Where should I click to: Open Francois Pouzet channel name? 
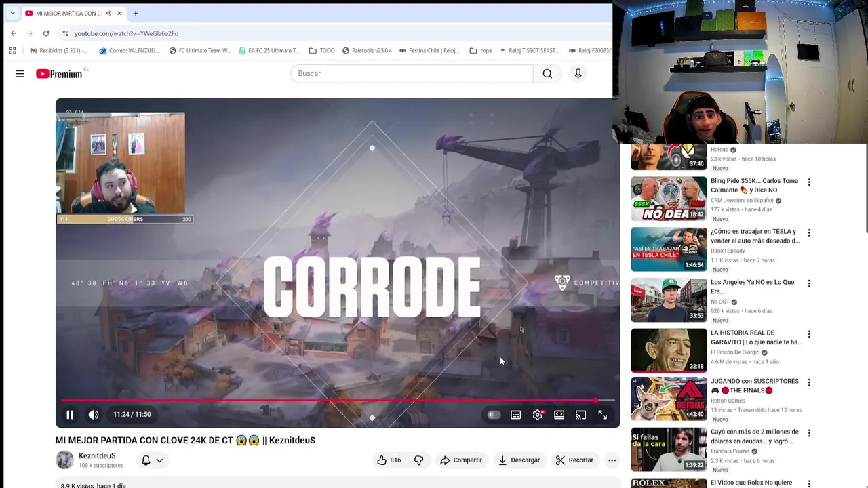730,451
